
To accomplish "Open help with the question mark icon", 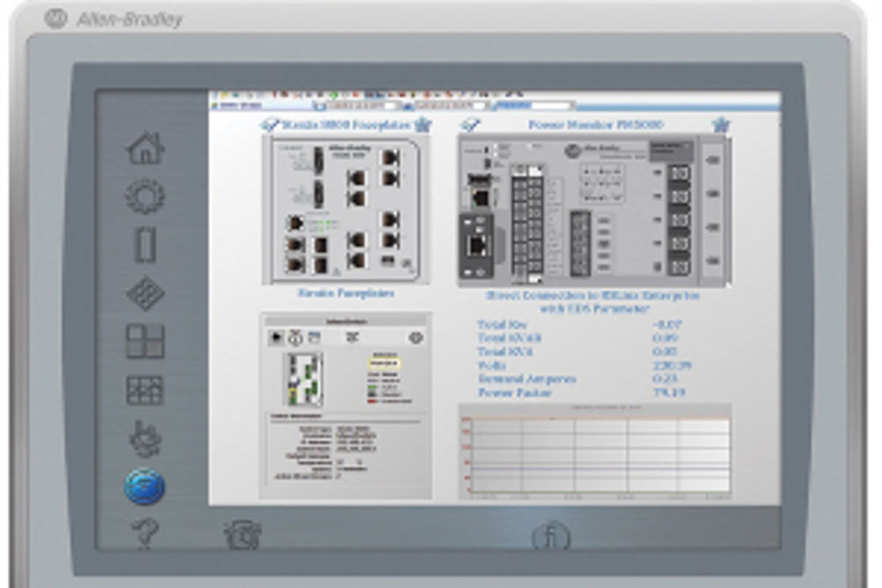I will click(x=145, y=533).
